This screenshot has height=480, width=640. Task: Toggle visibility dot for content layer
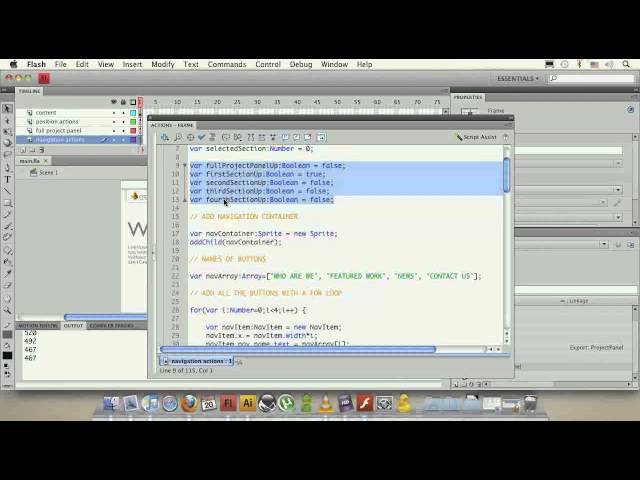click(x=114, y=113)
